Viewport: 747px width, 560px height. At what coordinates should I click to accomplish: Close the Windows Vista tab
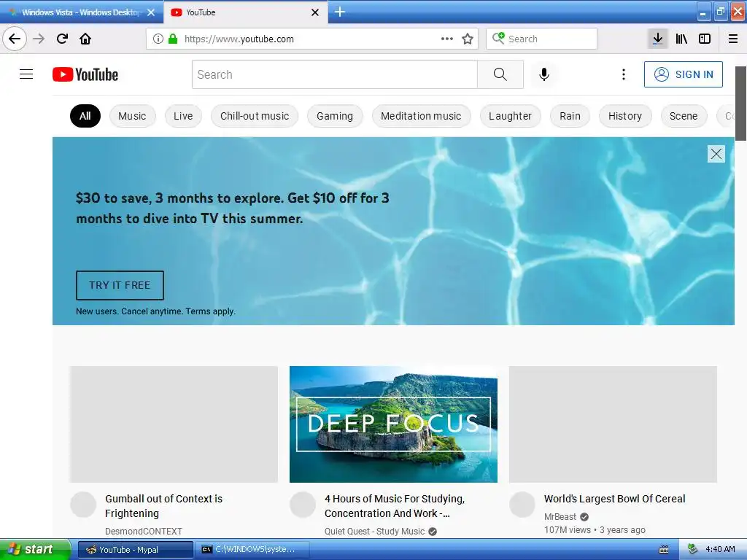coord(151,12)
